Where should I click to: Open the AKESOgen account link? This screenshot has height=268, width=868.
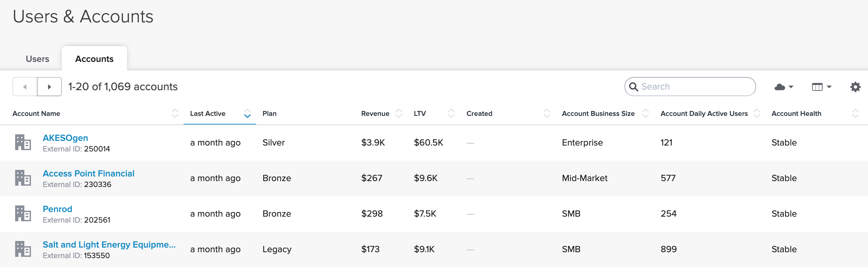[65, 138]
